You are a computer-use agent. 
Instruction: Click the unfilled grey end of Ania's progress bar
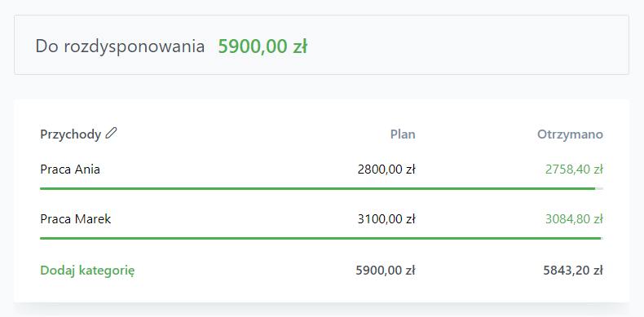click(599, 188)
